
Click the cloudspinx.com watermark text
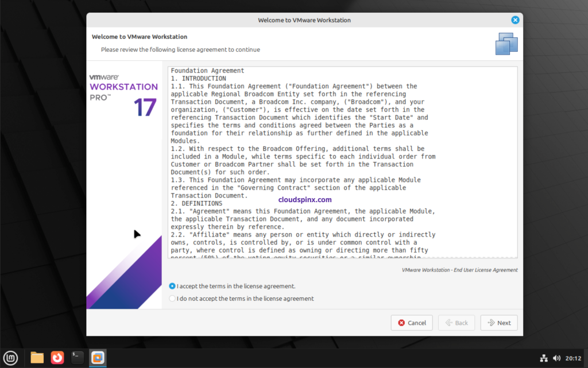pyautogui.click(x=305, y=199)
